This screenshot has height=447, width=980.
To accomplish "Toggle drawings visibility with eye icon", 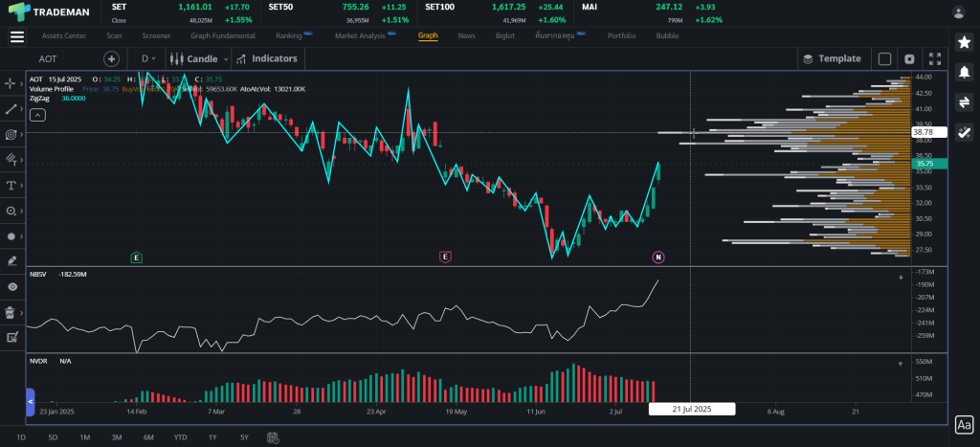I will point(11,286).
